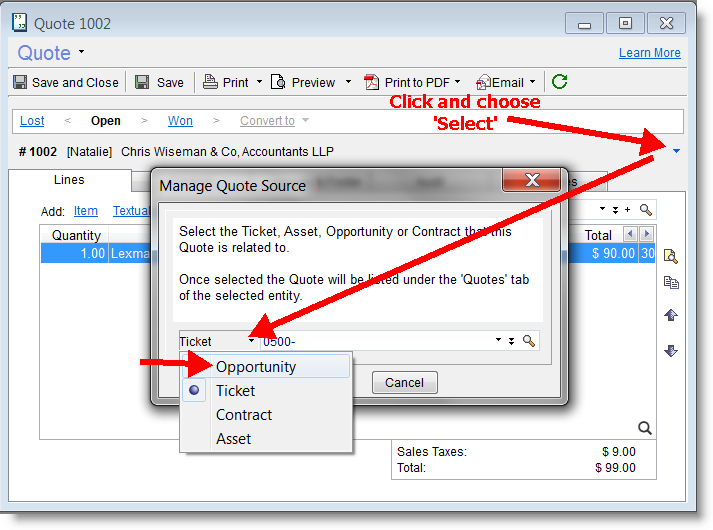
Task: Click the copy line icon on right sidebar
Action: click(671, 283)
